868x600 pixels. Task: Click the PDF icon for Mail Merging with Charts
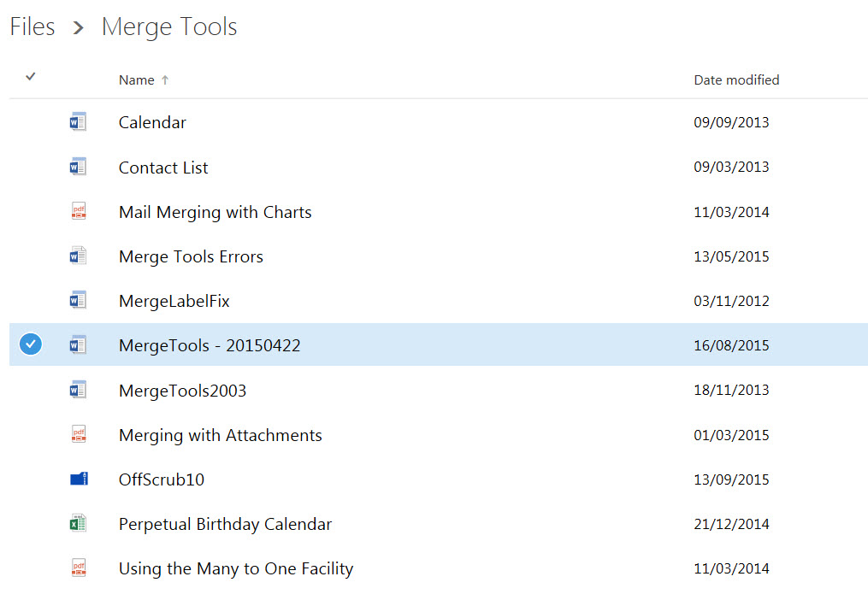[x=79, y=211]
